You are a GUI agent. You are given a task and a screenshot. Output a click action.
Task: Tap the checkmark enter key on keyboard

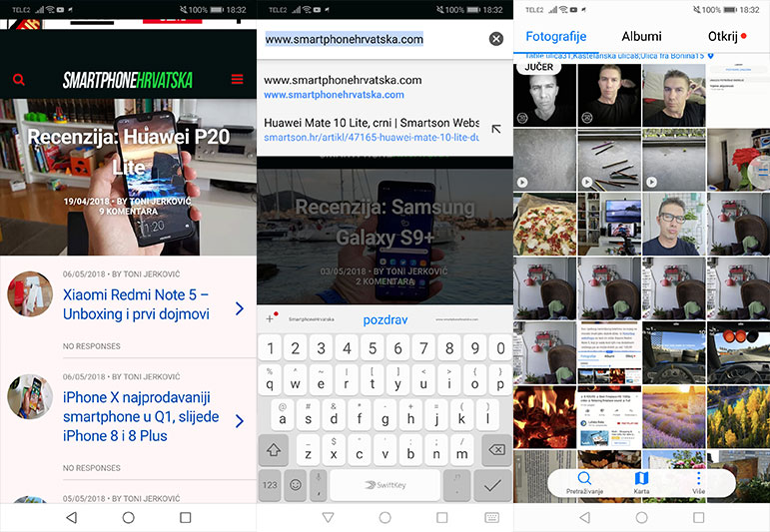tap(492, 485)
